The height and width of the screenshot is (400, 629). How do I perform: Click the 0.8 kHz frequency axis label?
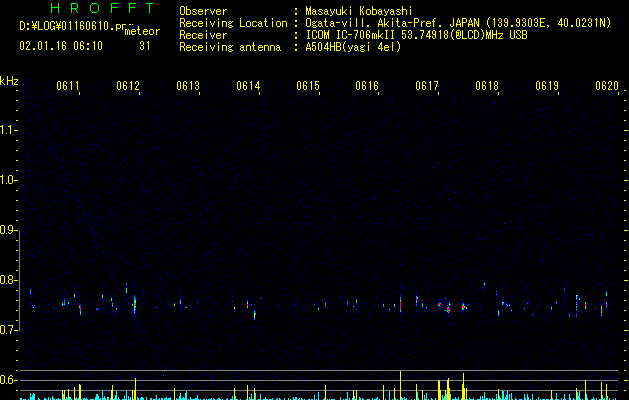(x=9, y=280)
